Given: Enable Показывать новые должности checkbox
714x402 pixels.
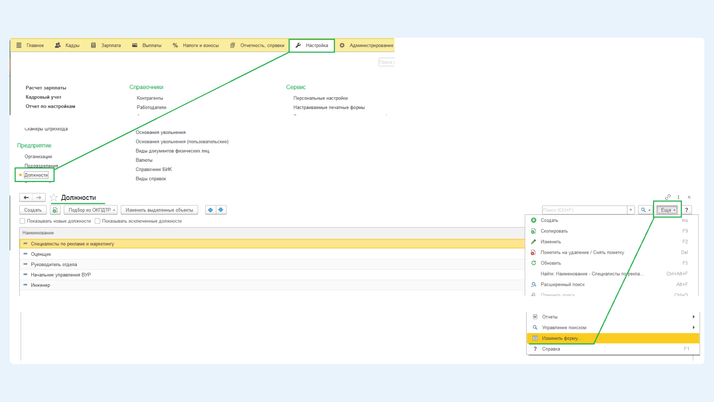Looking at the screenshot, I should pos(23,221).
